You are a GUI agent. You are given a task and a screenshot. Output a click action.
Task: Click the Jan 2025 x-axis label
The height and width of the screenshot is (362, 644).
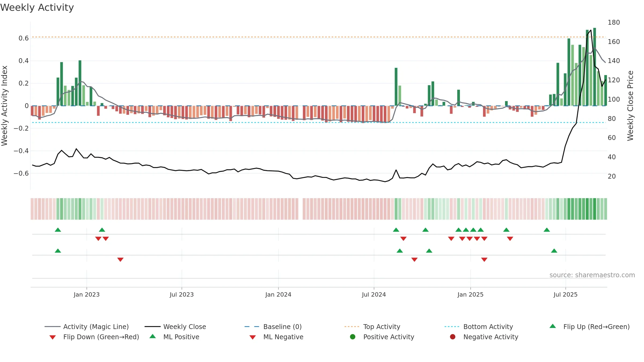[x=470, y=294]
